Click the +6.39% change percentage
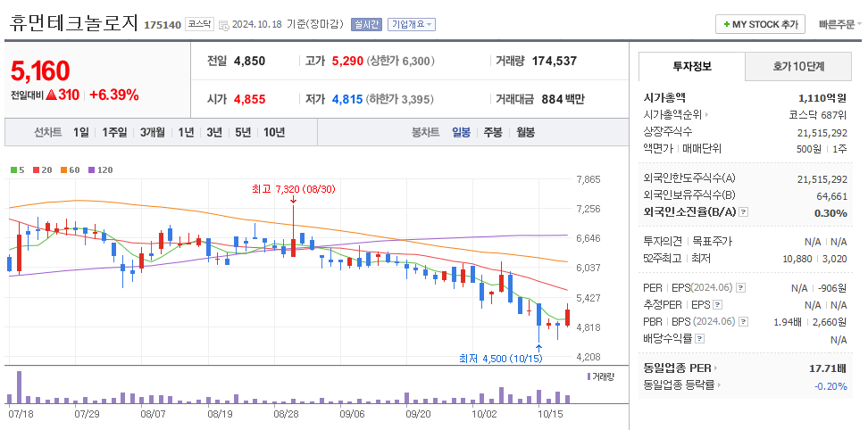 113,95
